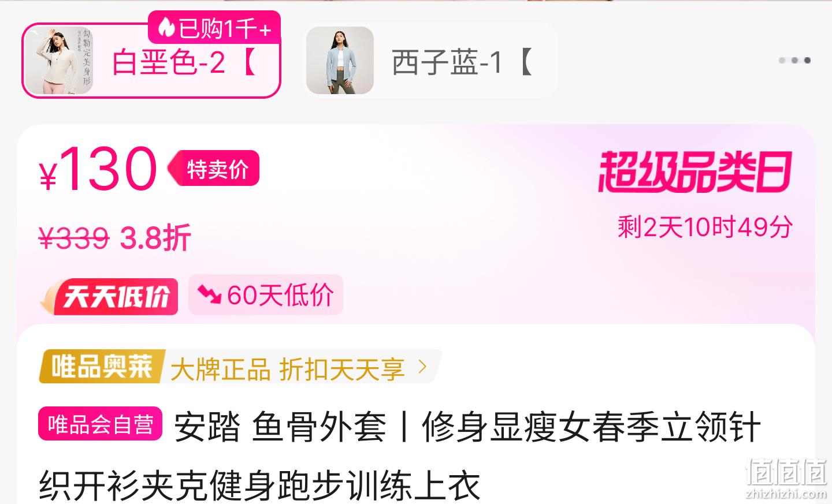The image size is (832, 504).
Task: Tap the crossed-out ¥339 original price
Action: (74, 238)
